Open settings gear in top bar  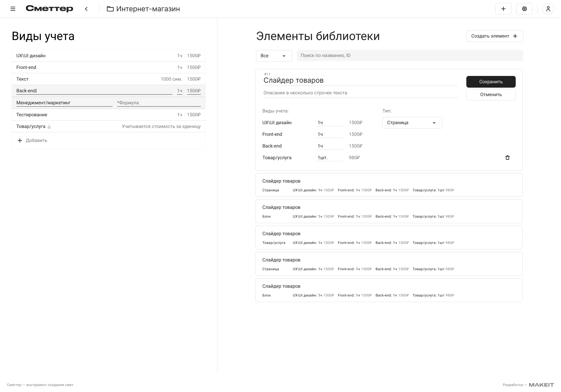pos(524,9)
